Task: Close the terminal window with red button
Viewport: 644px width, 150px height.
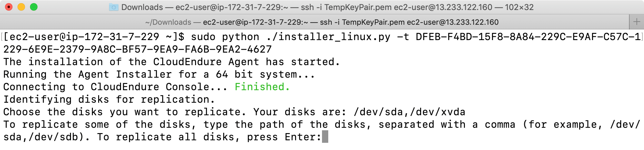Action: click(9, 7)
